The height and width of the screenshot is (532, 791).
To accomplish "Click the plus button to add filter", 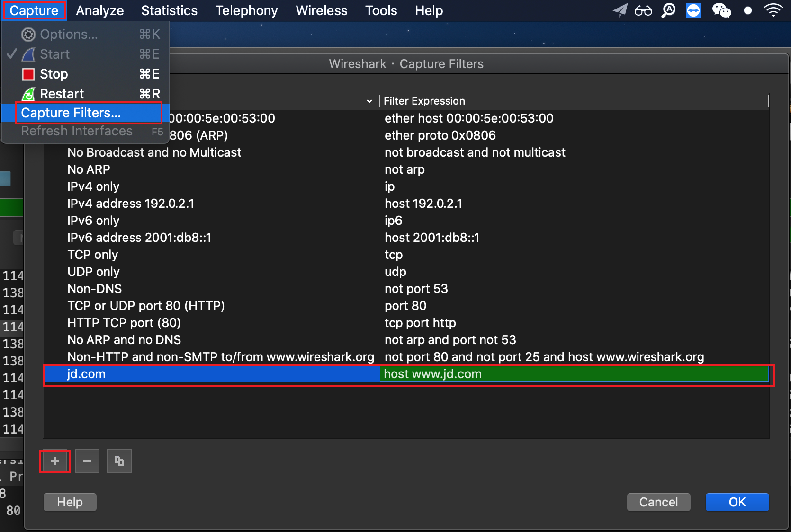I will (x=55, y=461).
